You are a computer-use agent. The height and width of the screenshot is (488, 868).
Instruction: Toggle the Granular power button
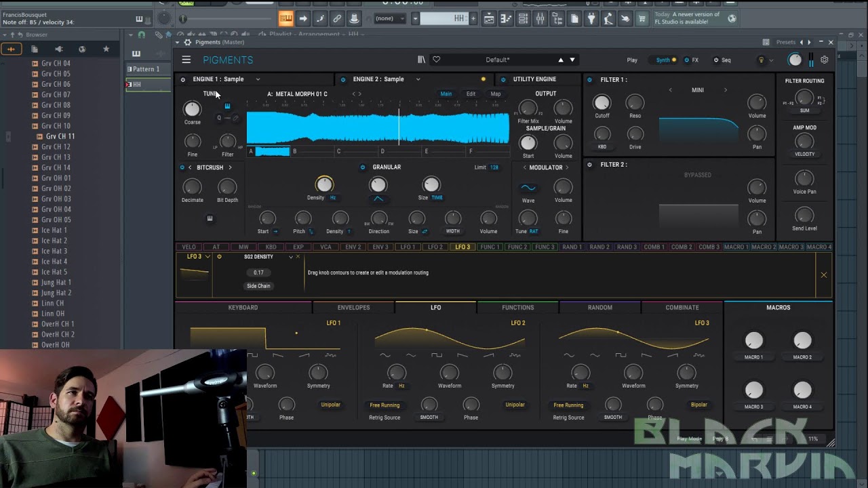click(362, 167)
